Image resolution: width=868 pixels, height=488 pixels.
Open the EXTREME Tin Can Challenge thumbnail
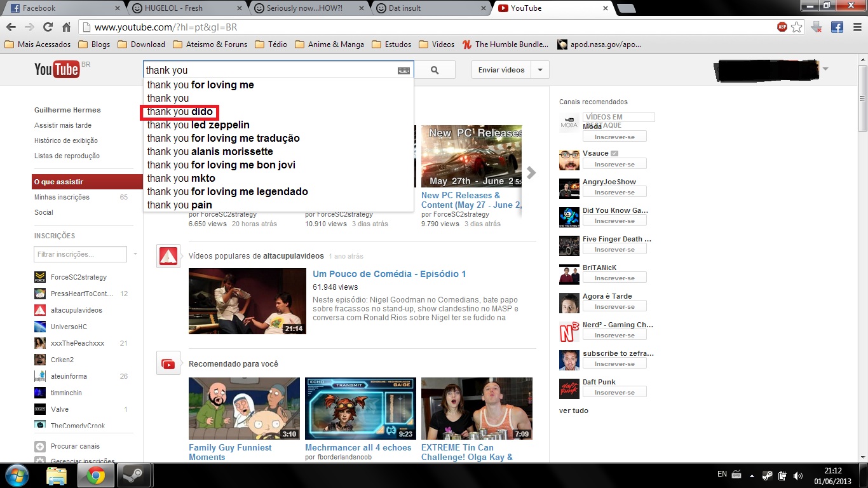pyautogui.click(x=477, y=409)
